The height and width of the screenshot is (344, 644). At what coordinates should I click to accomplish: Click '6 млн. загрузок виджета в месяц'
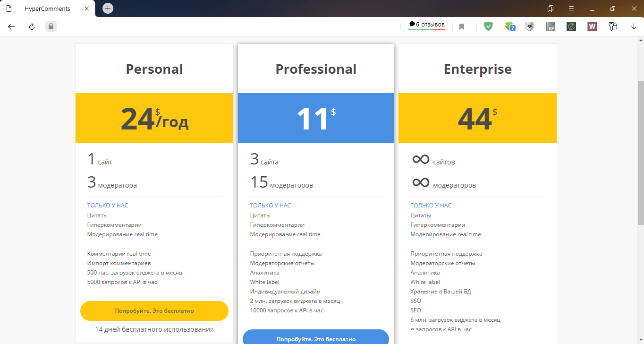[456, 320]
